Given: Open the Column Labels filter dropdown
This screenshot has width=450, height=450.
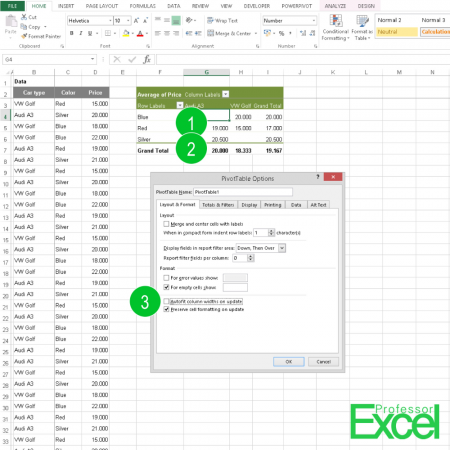Looking at the screenshot, I should [x=226, y=94].
